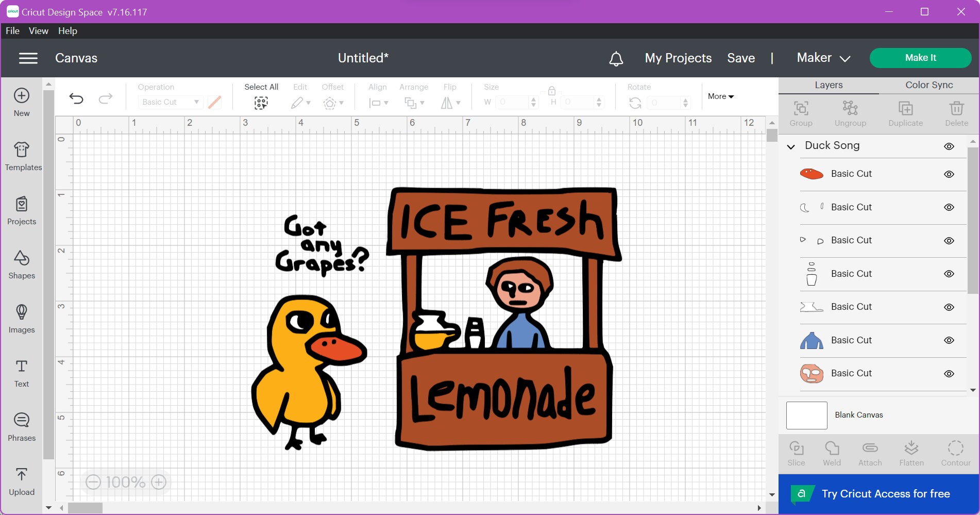Switch to the Color Sync tab
The height and width of the screenshot is (515, 980).
928,85
